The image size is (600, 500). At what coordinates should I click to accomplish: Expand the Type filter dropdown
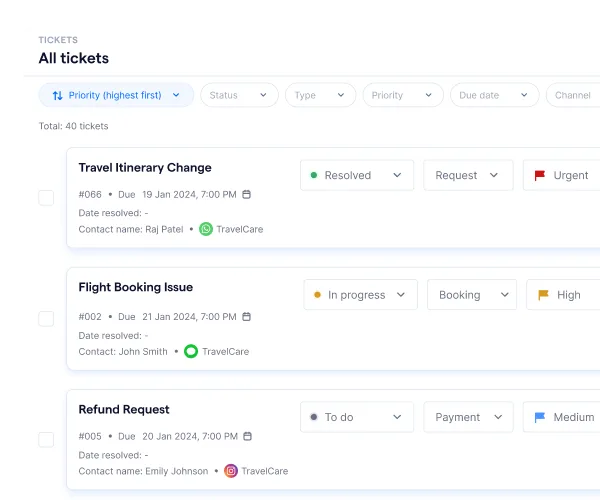321,95
